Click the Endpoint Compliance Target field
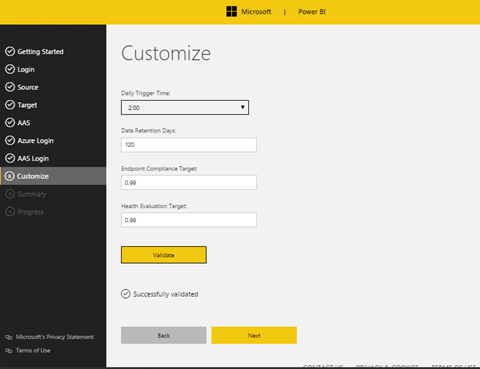480x369 pixels. point(189,182)
